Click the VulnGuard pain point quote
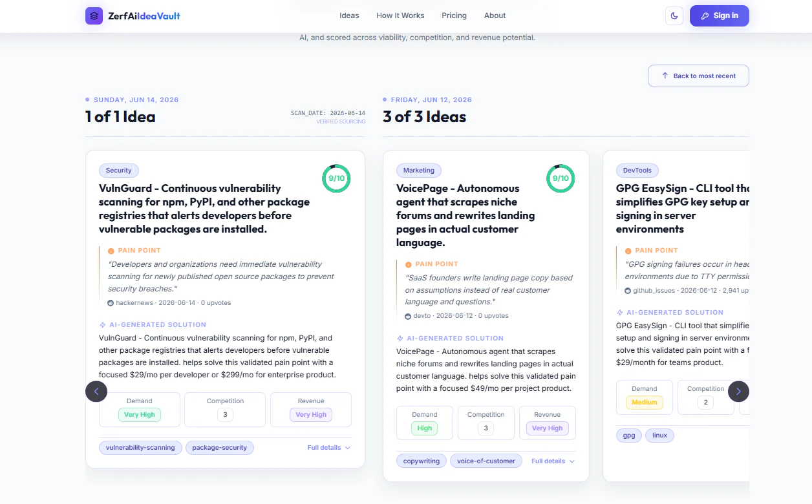The image size is (812, 504). (x=221, y=277)
